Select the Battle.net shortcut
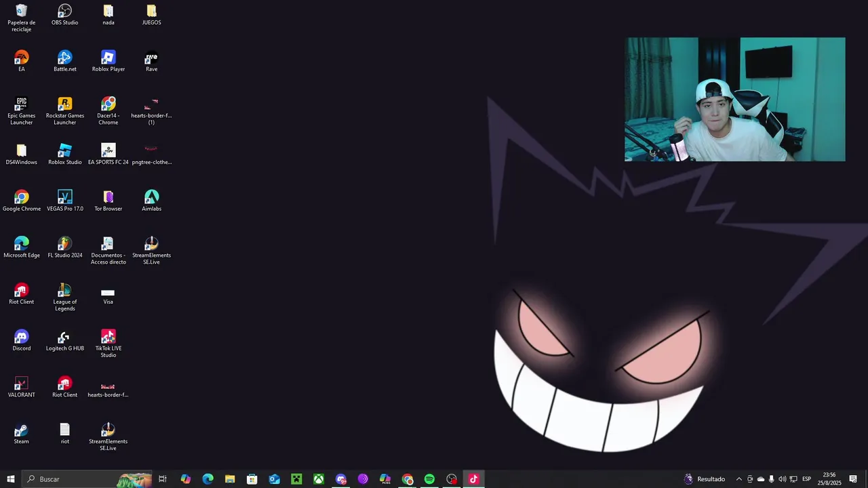Image resolution: width=868 pixels, height=488 pixels. [65, 61]
